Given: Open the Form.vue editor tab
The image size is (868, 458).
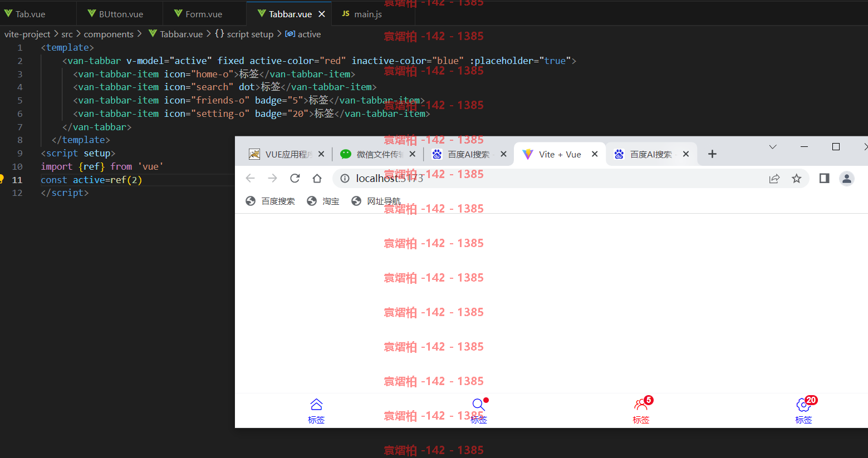Looking at the screenshot, I should pos(204,14).
